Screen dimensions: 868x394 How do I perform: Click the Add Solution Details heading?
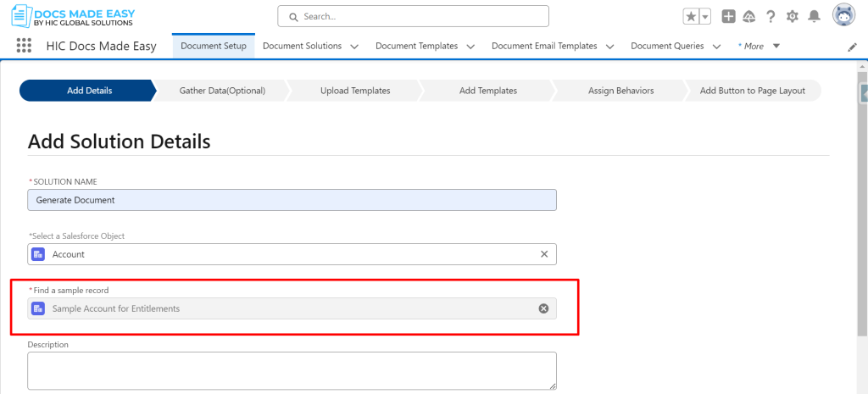119,142
